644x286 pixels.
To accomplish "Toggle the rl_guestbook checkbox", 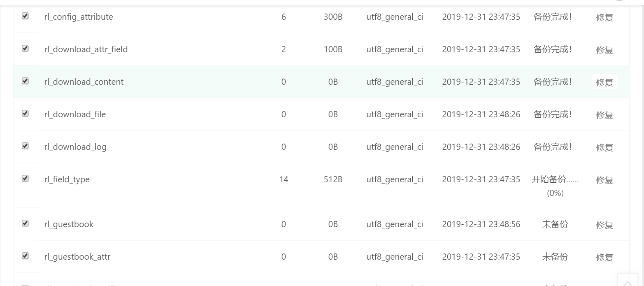I will (x=25, y=223).
